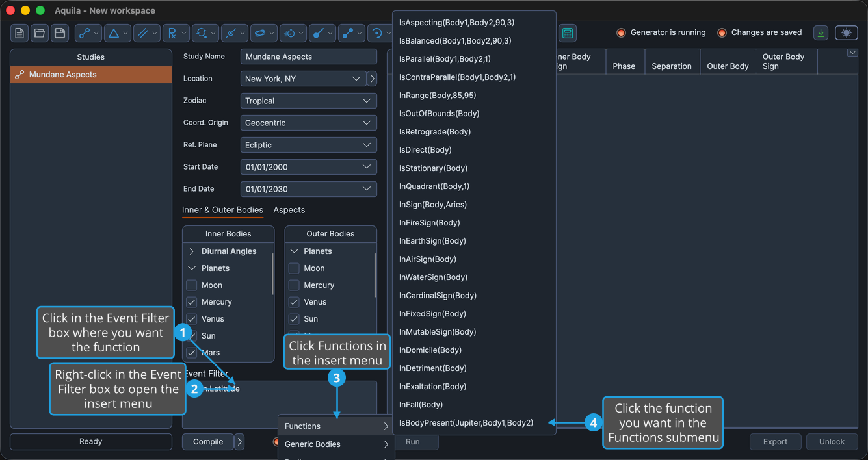Select the Inner & Outer Bodies tab
The width and height of the screenshot is (868, 460).
click(222, 210)
